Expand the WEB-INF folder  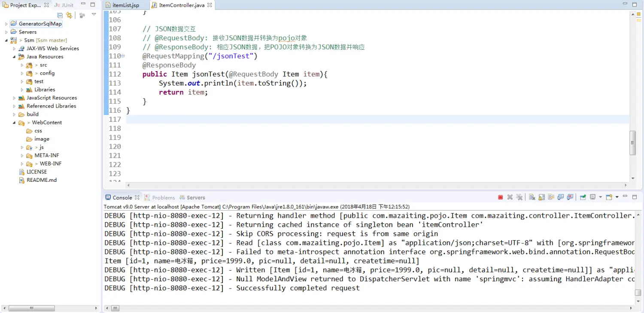pos(22,164)
